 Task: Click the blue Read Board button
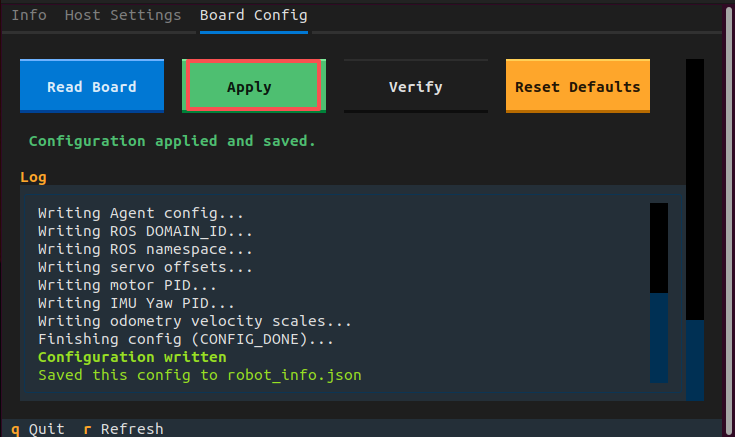[92, 86]
